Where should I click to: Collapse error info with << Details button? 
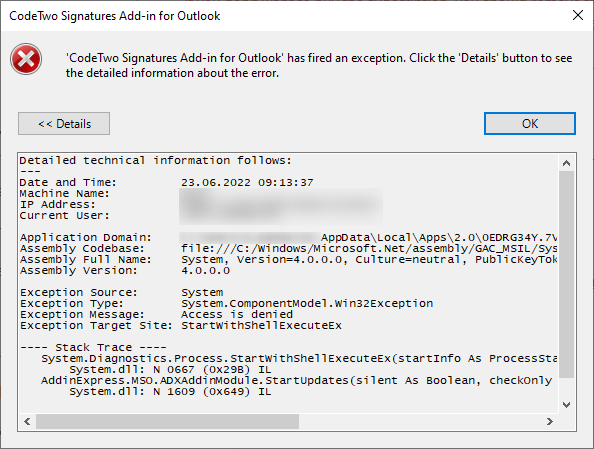coord(64,124)
